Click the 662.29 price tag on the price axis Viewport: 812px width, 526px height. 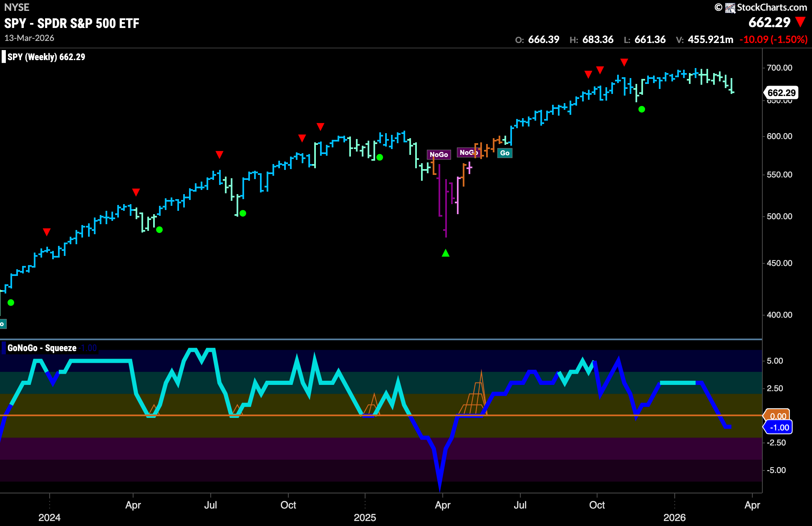[x=781, y=93]
